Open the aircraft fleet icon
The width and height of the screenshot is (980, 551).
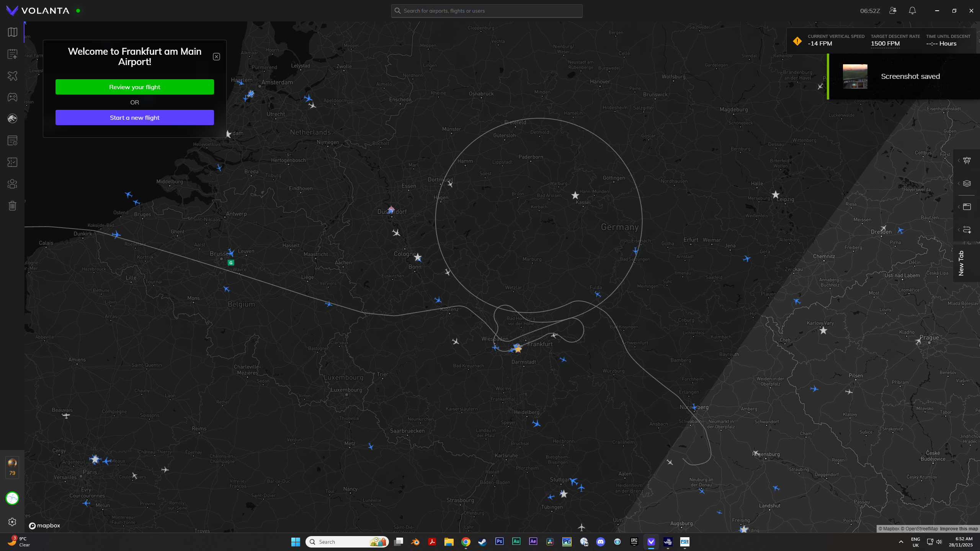pyautogui.click(x=12, y=76)
